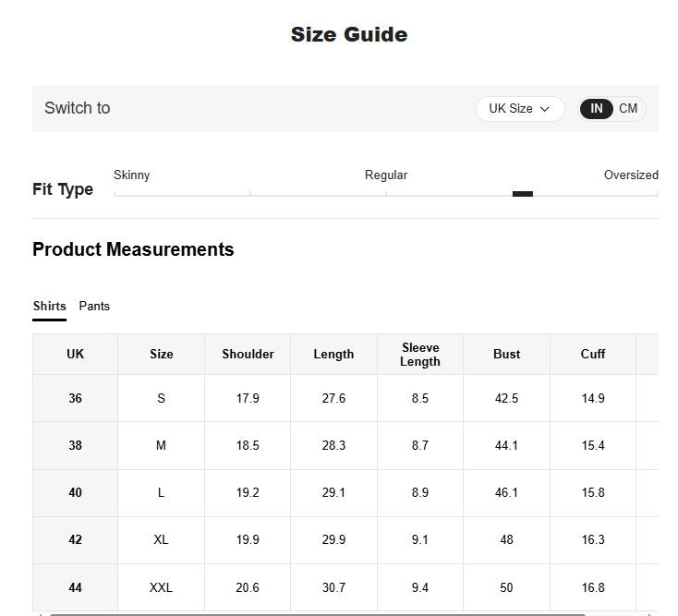Select UK size 38 row header
The height and width of the screenshot is (616, 678).
(x=75, y=445)
